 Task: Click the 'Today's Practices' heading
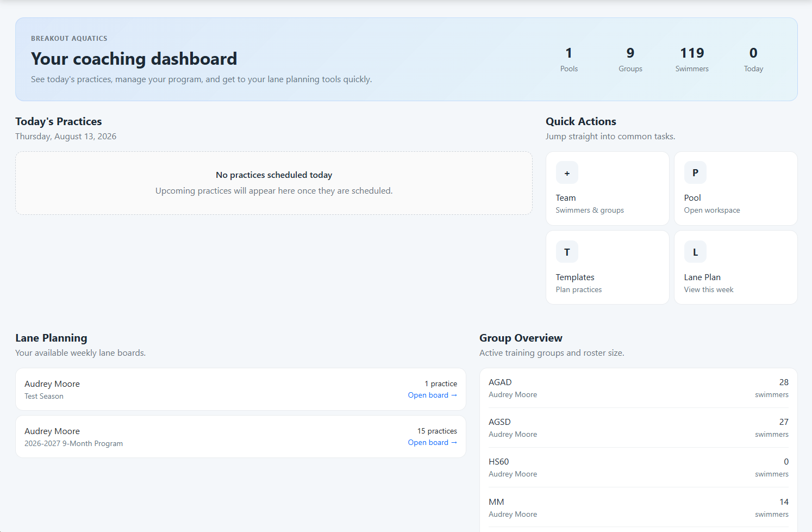pyautogui.click(x=59, y=121)
